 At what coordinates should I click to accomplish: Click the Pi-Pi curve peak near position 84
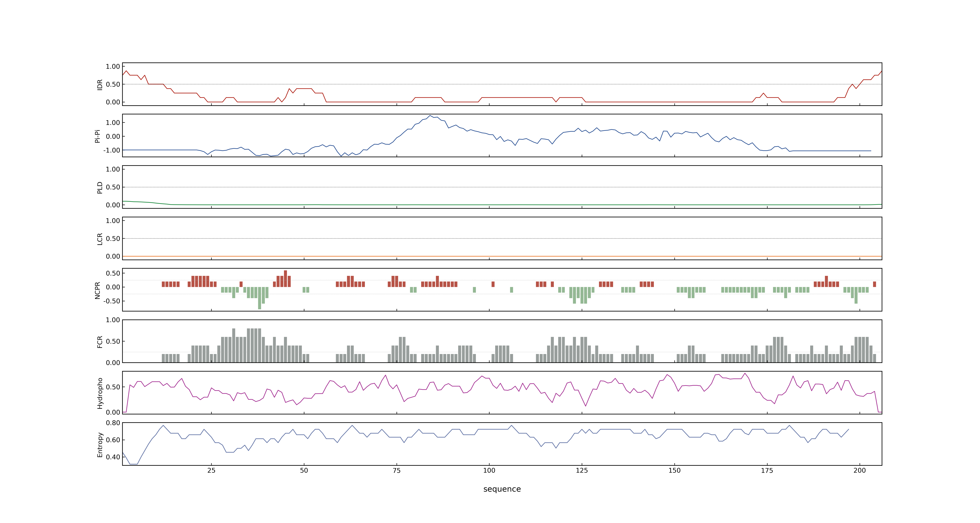(430, 116)
